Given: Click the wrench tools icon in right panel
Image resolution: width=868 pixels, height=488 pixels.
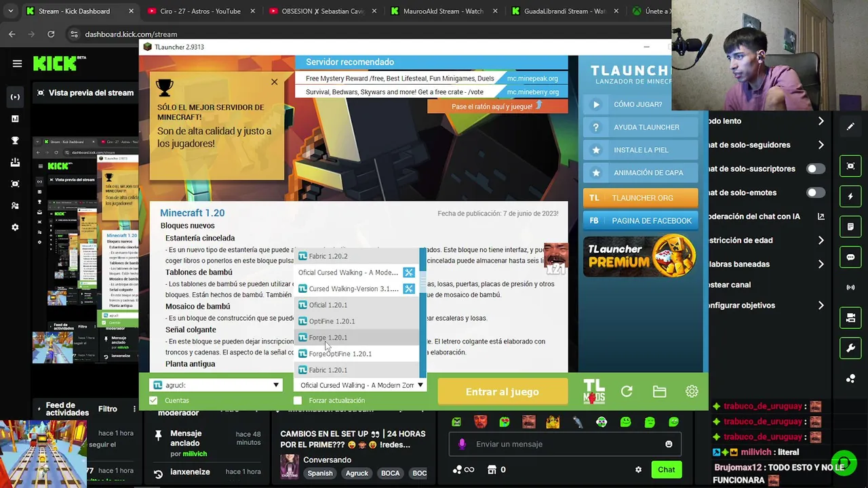Looking at the screenshot, I should point(850,348).
